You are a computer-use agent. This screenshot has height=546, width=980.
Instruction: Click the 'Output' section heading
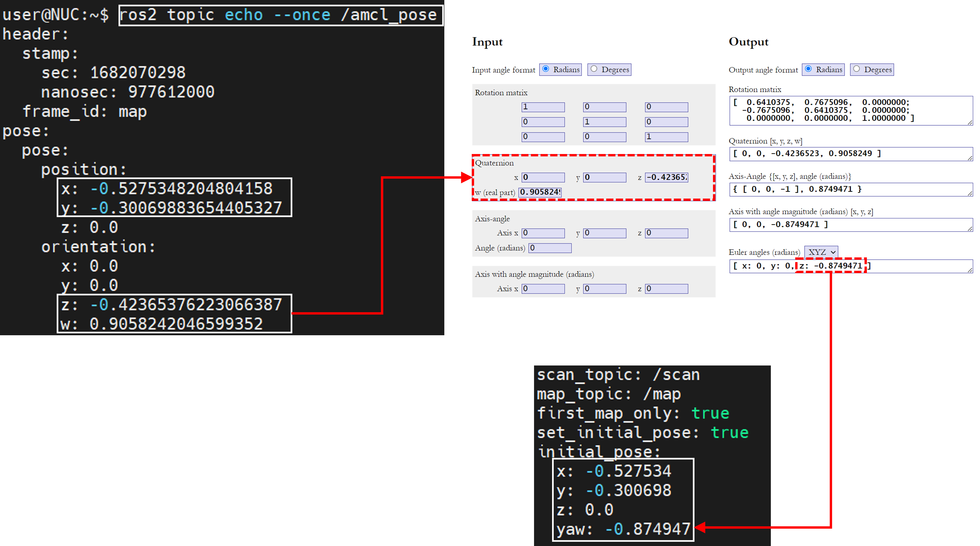click(x=748, y=42)
